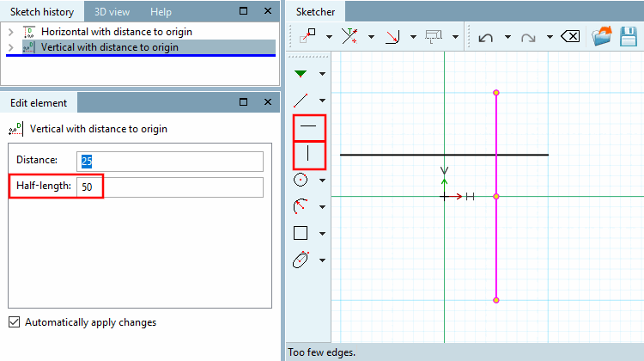Select the Sketcher tab
The width and height of the screenshot is (644, 361).
[x=315, y=12]
